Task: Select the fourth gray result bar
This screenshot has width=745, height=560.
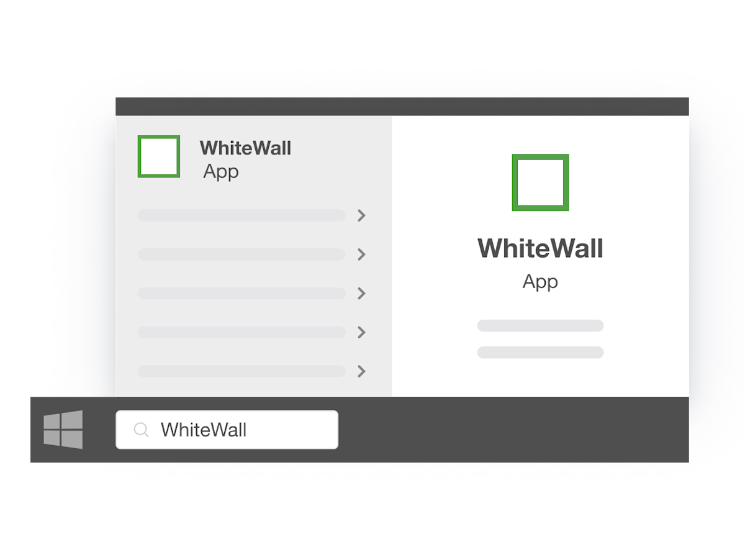Action: click(242, 332)
